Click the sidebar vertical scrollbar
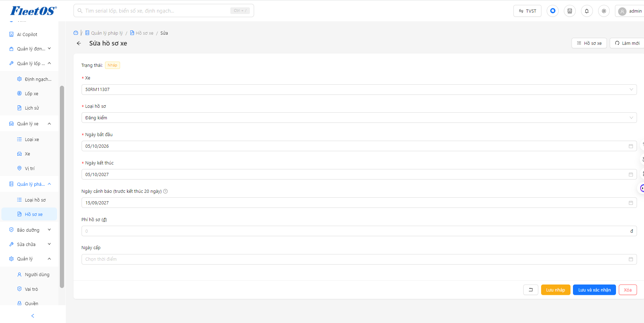The width and height of the screenshot is (644, 323). pos(62,187)
